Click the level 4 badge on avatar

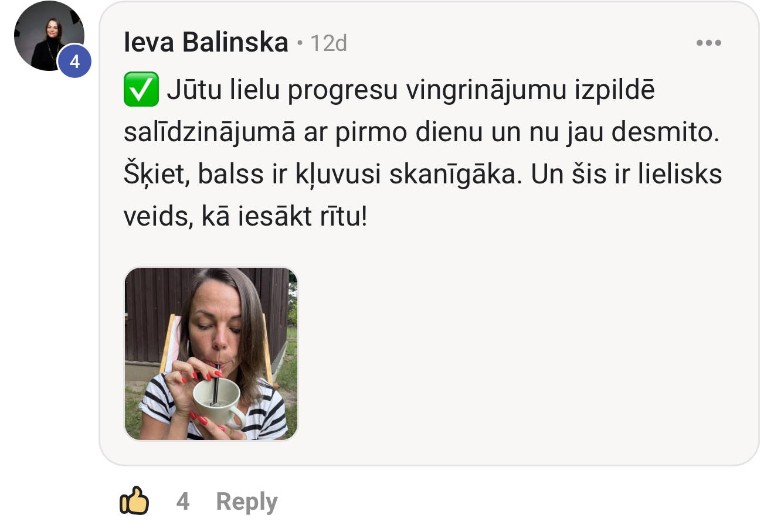(74, 61)
